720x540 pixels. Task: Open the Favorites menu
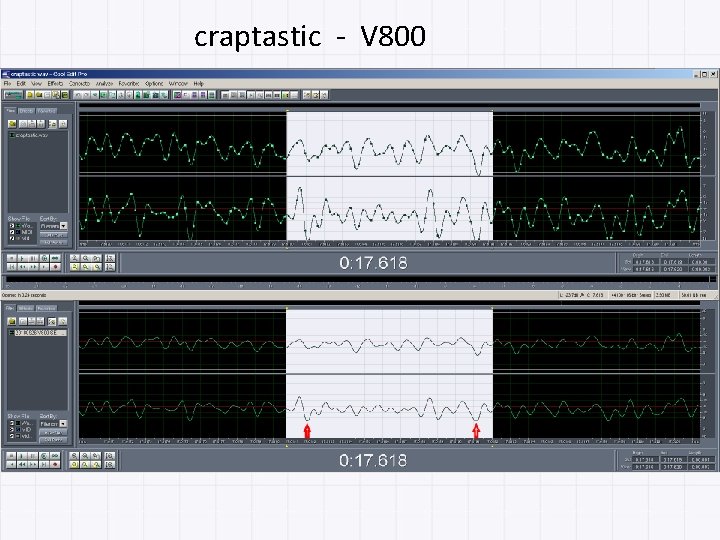click(129, 83)
